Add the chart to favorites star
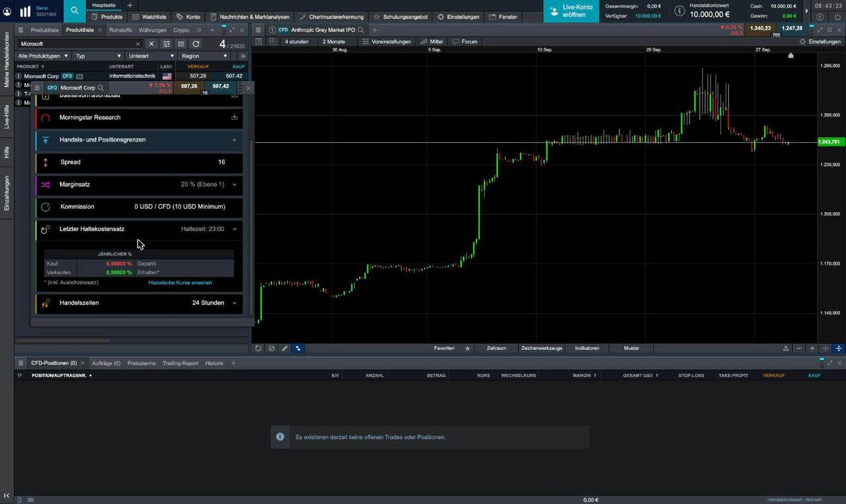 [x=468, y=348]
